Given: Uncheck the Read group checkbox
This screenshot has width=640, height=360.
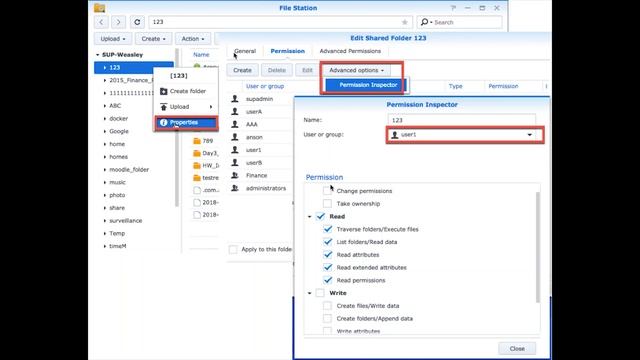Looking at the screenshot, I should (x=320, y=216).
